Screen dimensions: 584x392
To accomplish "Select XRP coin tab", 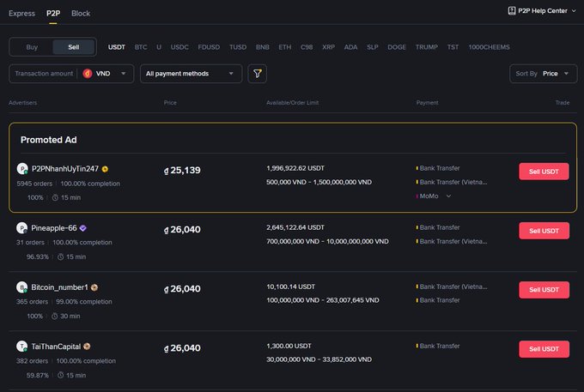I will click(328, 47).
